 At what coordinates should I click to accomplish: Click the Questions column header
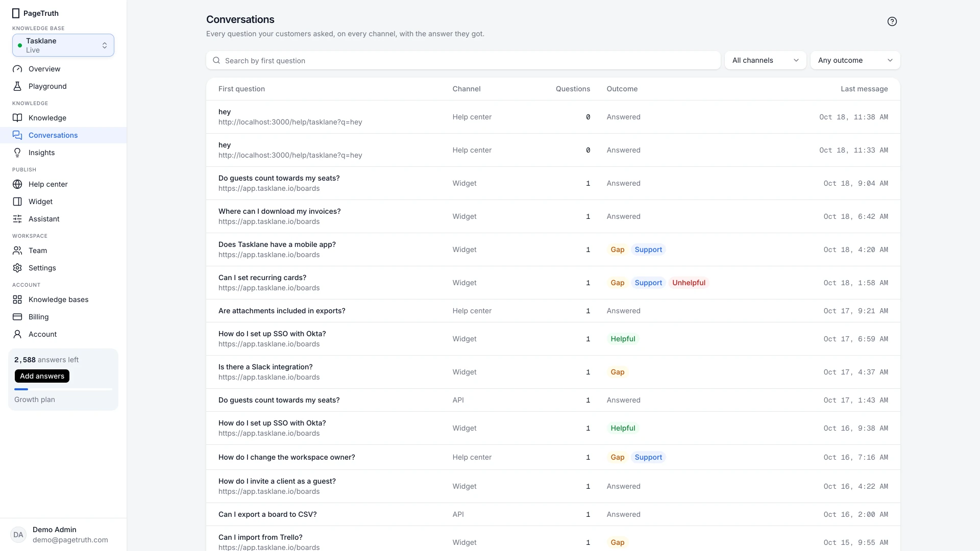[573, 89]
